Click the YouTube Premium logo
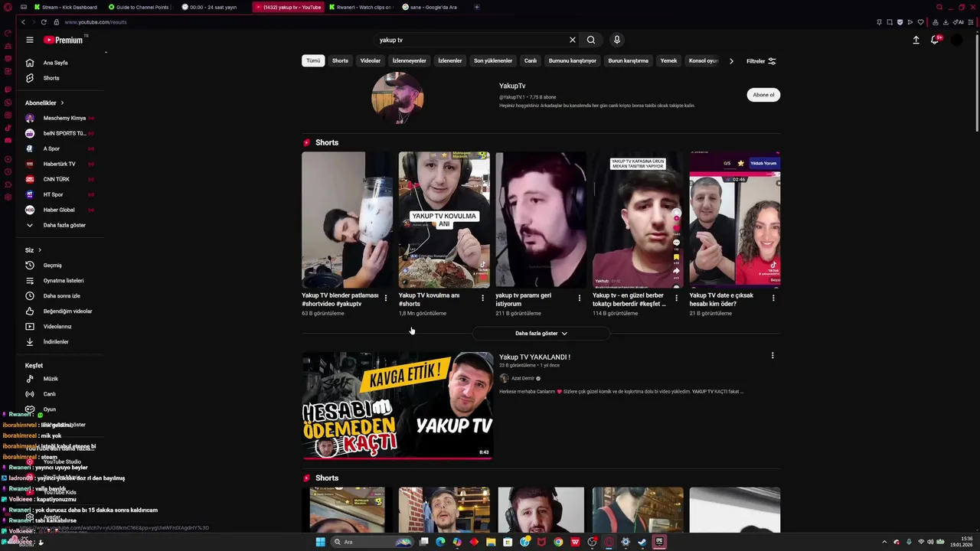The image size is (980, 551). tap(64, 40)
